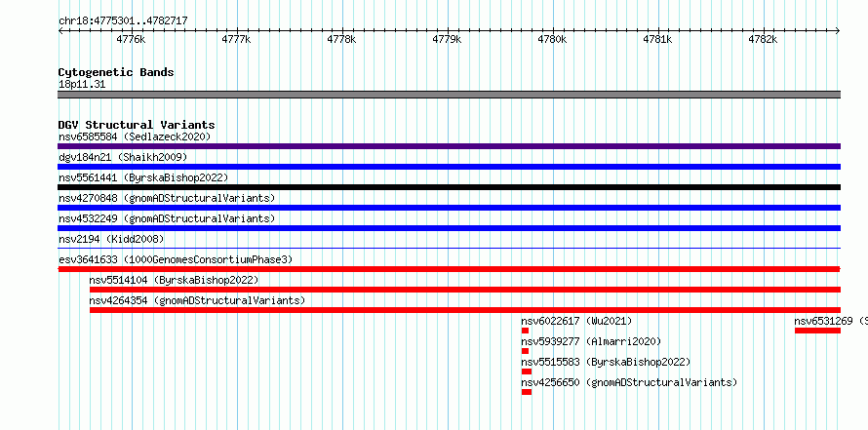
Task: Click the 4777k ruler tick label
Action: [x=236, y=39]
